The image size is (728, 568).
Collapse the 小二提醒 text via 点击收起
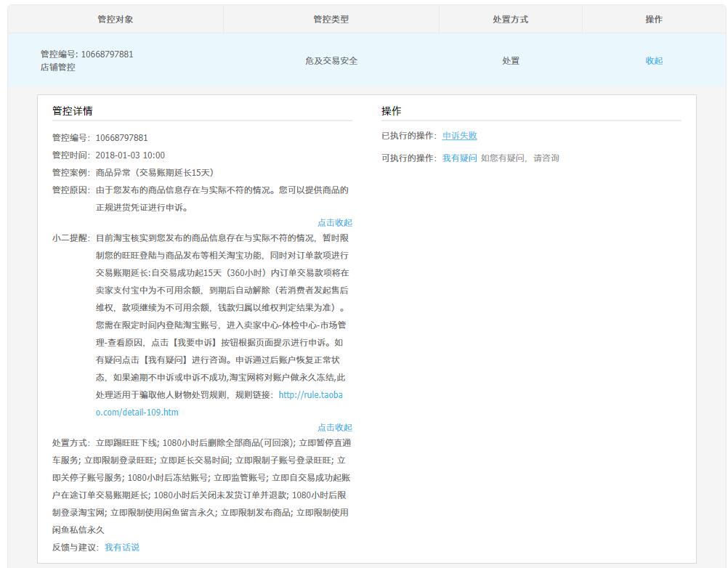point(335,427)
